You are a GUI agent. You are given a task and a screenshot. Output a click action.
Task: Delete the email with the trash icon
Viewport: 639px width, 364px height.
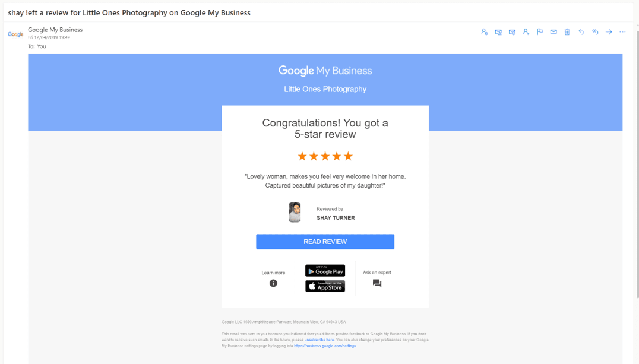point(567,32)
